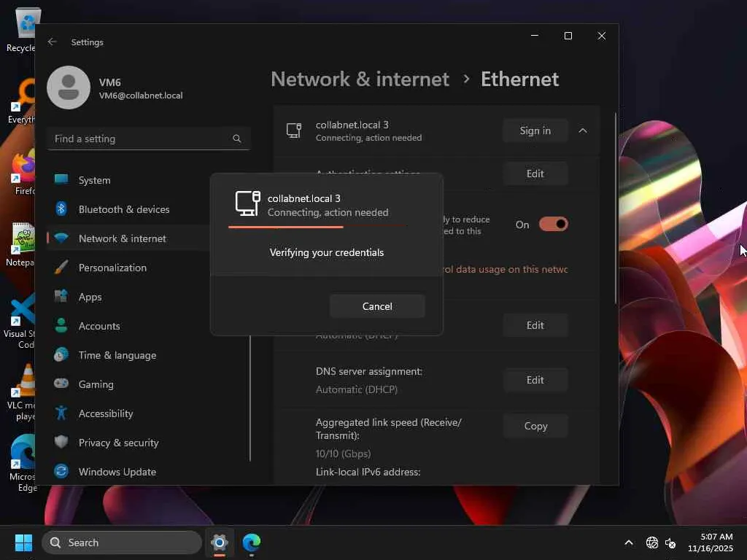Show hidden icons tray chevron
The height and width of the screenshot is (560, 747).
click(629, 542)
